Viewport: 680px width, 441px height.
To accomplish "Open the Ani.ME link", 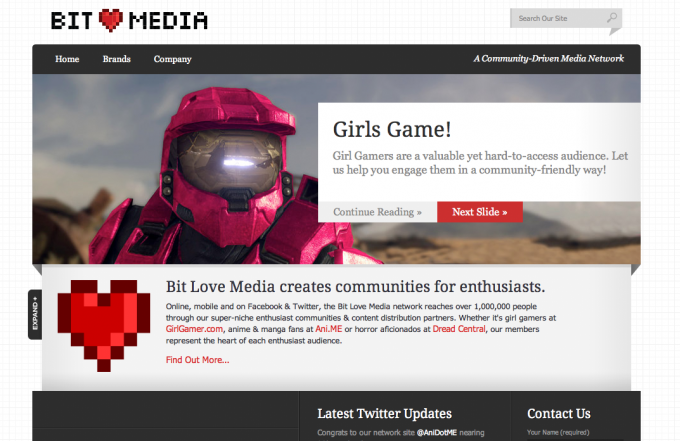I will pos(329,329).
